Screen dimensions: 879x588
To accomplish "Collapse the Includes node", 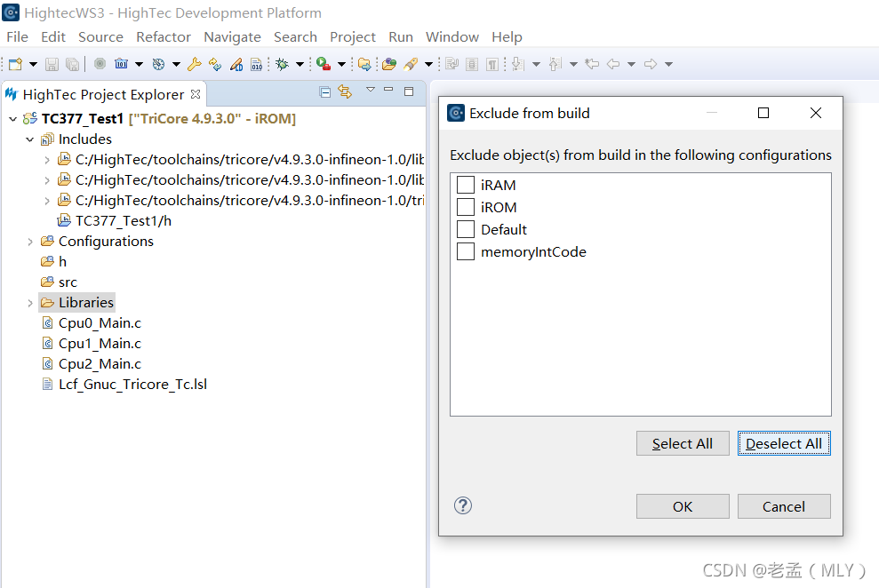I will pyautogui.click(x=29, y=139).
